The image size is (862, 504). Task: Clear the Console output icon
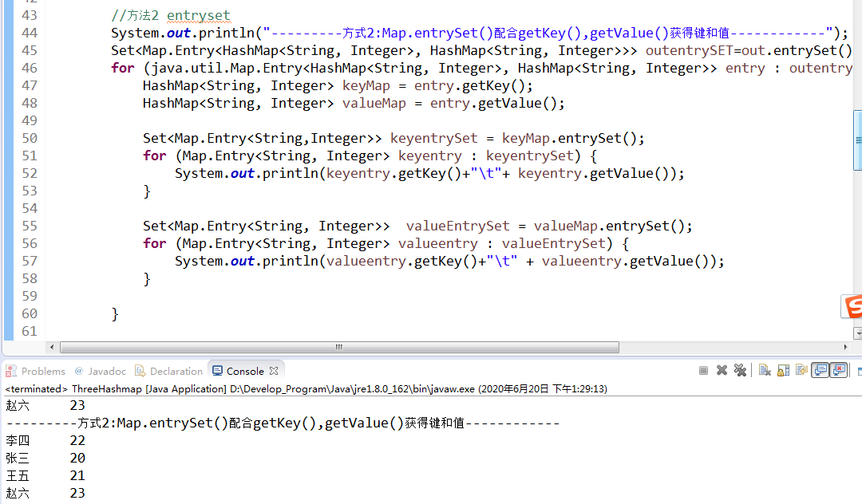pos(765,371)
